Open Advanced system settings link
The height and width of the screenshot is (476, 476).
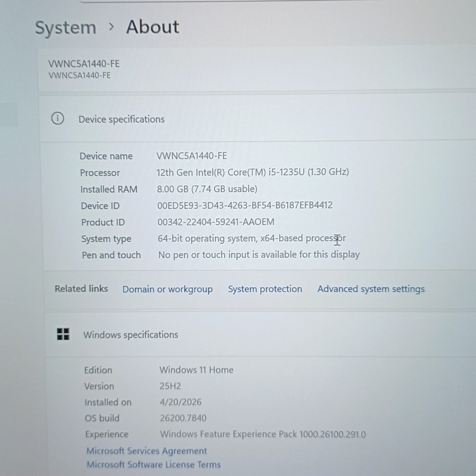click(x=371, y=289)
